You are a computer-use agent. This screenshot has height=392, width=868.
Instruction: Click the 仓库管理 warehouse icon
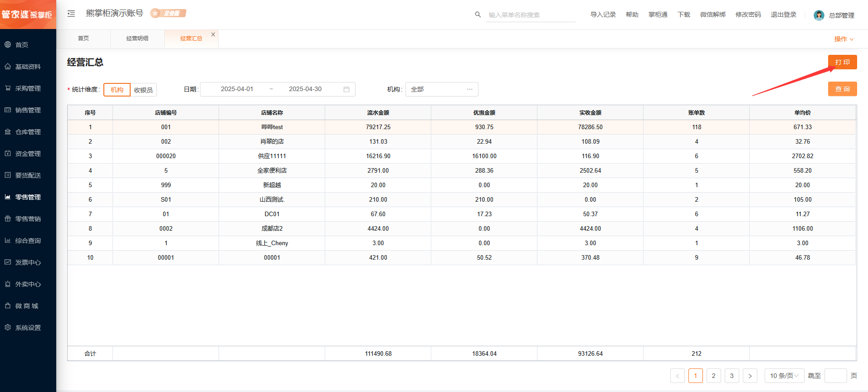(x=8, y=131)
